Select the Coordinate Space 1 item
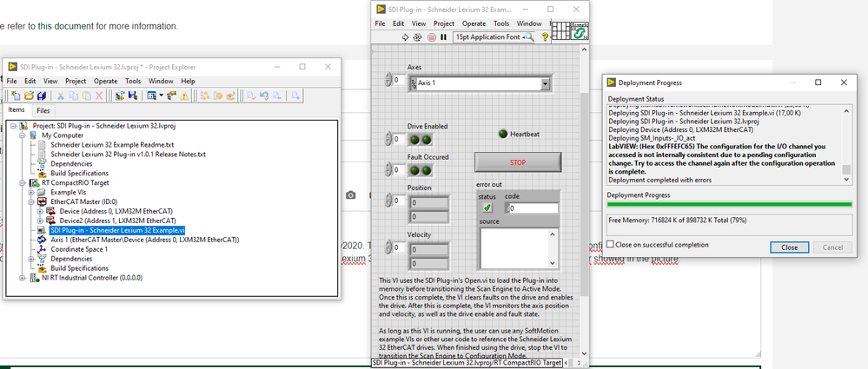The height and width of the screenshot is (369, 868). tap(78, 249)
